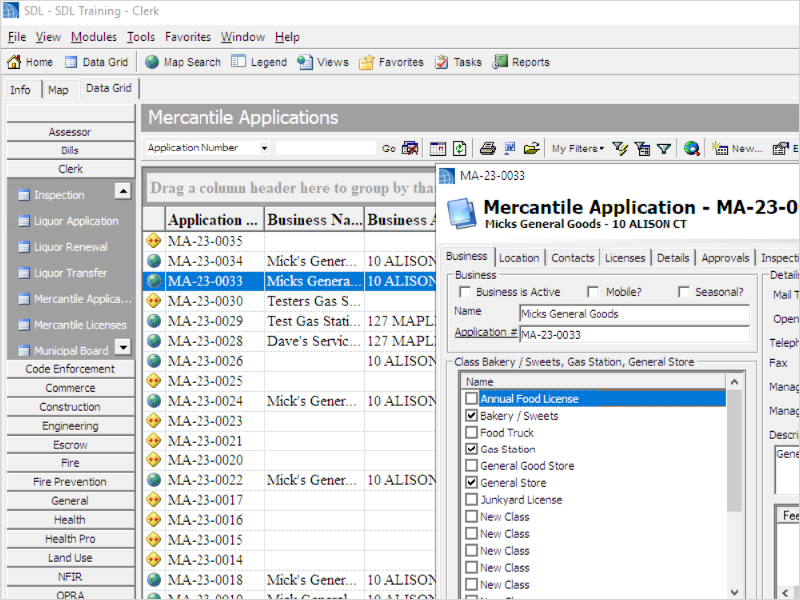Viewport: 800px width, 600px height.
Task: Open Views
Action: [x=323, y=62]
